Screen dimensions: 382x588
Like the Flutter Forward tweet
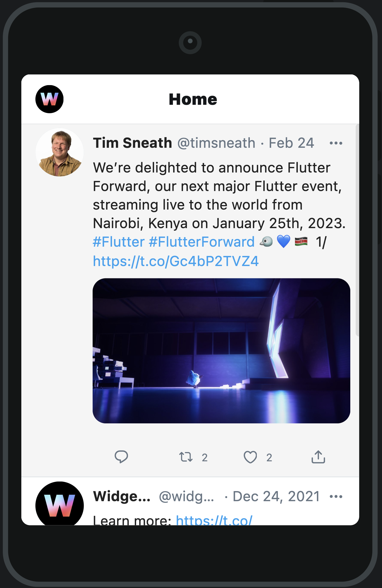[x=250, y=457]
